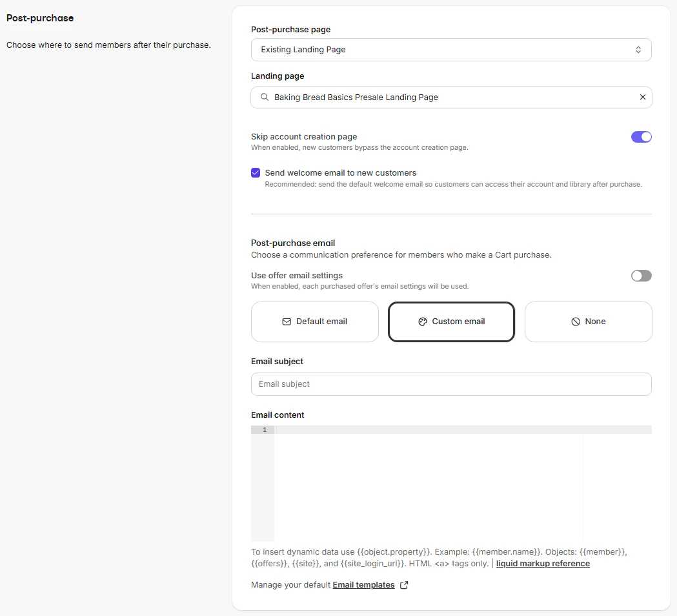
Task: Click line number 1 in the Email content editor
Action: point(264,429)
